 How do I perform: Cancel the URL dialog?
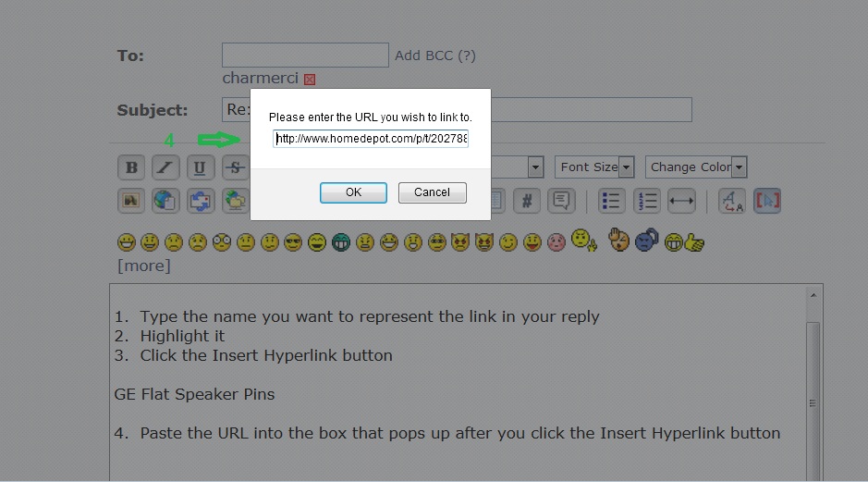coord(433,192)
